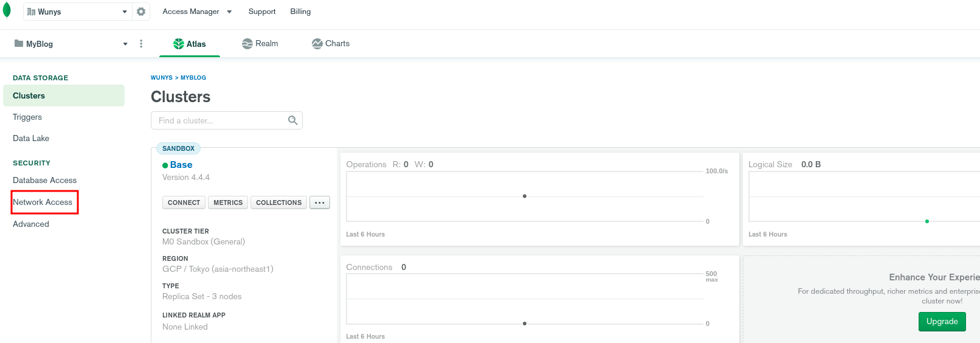Open organization settings gear icon
980x343 pixels.
point(141,12)
